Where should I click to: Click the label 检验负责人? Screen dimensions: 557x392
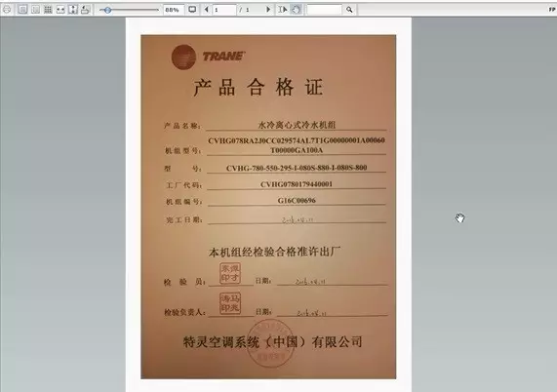pyautogui.click(x=184, y=312)
